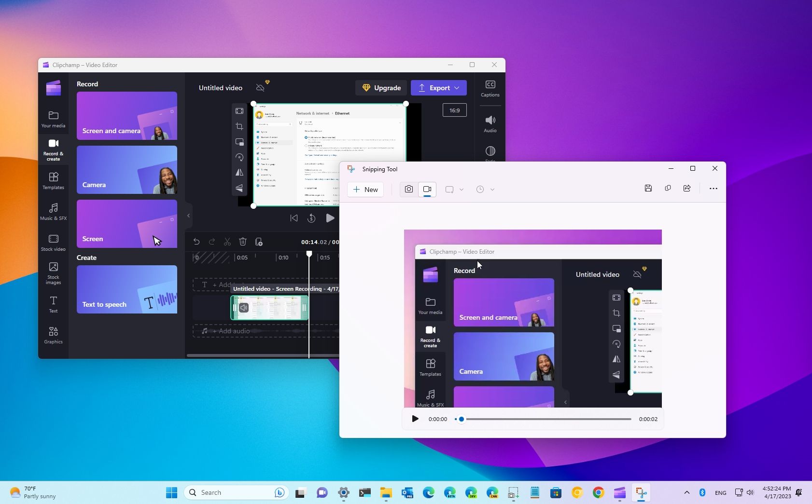Open the Snipping Tool see more menu
This screenshot has height=504, width=812.
[x=714, y=189]
